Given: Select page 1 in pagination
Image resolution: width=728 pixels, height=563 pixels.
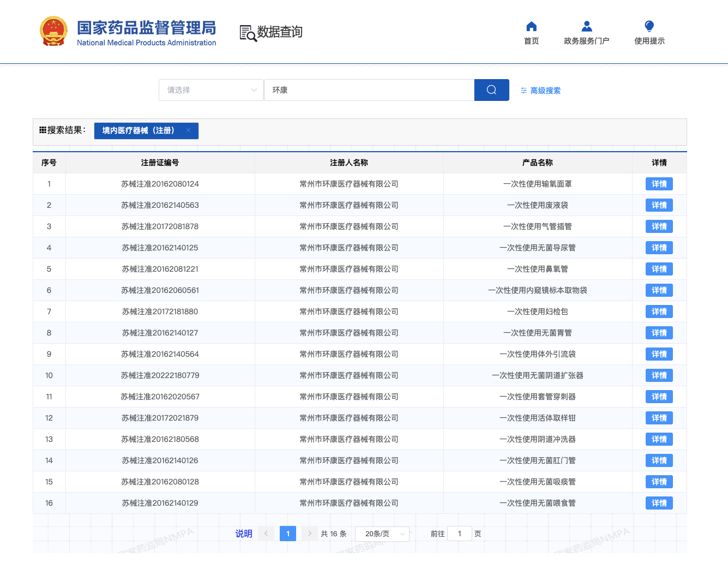Looking at the screenshot, I should point(288,534).
